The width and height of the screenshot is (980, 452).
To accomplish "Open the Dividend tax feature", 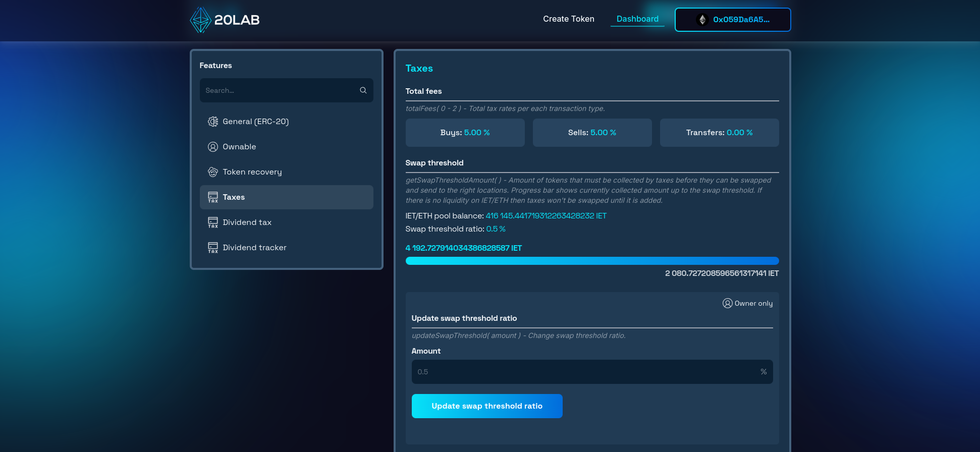I will coord(287,222).
